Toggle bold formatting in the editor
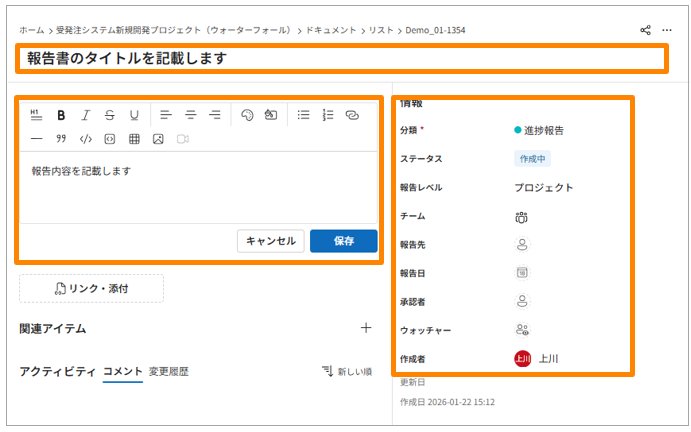The width and height of the screenshot is (691, 432). click(x=61, y=115)
